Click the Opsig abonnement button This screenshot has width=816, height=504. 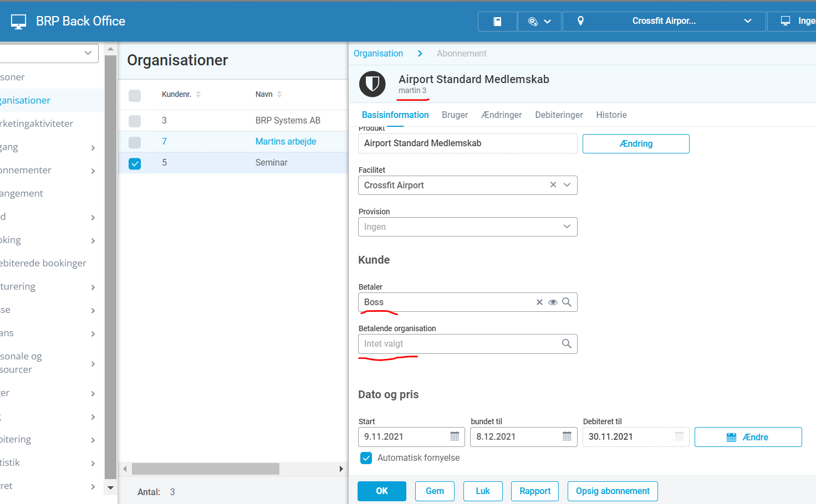(x=613, y=491)
